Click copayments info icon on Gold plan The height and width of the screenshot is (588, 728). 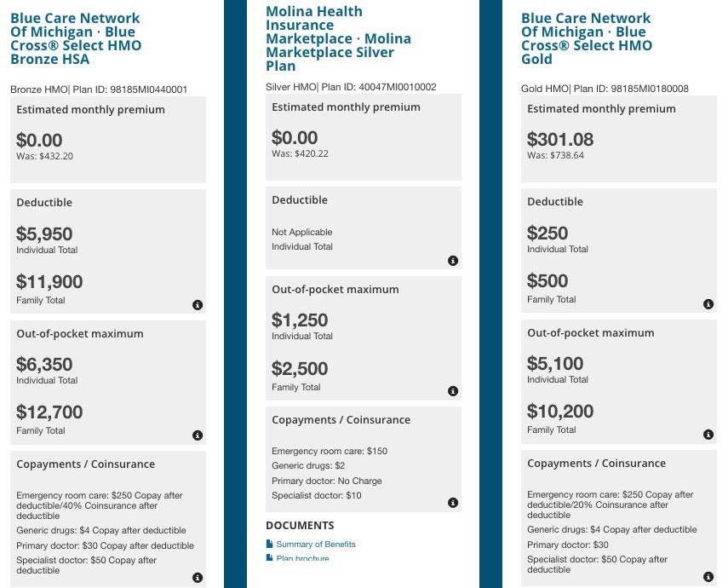coord(708,577)
